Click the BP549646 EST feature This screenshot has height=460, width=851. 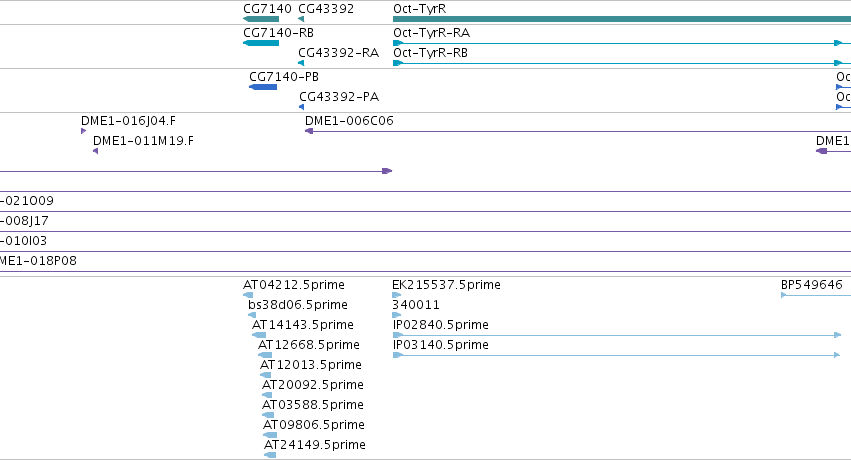(816, 295)
